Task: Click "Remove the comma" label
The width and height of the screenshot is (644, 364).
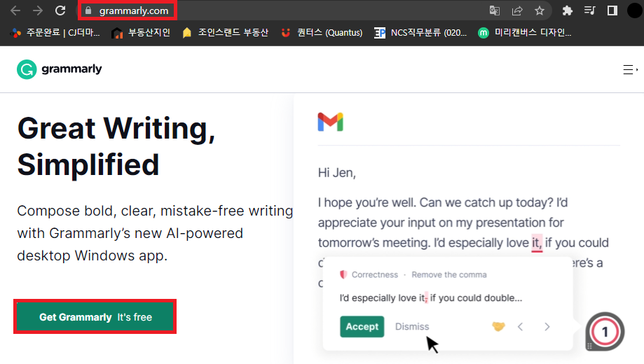Action: 449,274
